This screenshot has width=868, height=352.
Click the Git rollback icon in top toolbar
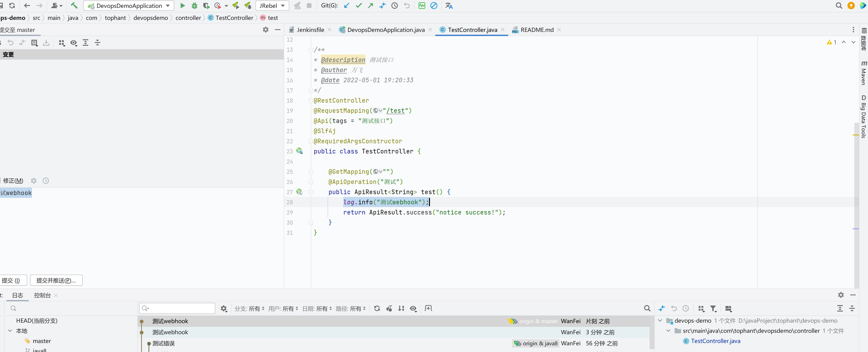click(x=407, y=6)
